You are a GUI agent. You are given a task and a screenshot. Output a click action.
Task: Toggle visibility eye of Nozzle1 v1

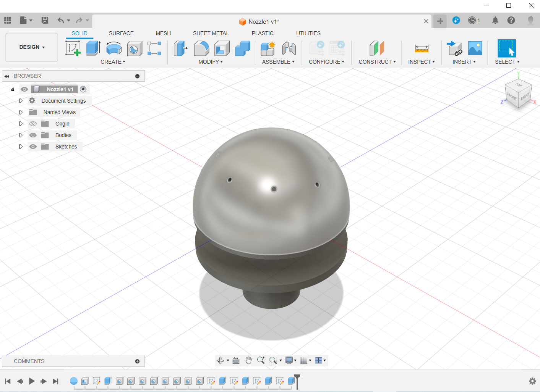coord(24,89)
